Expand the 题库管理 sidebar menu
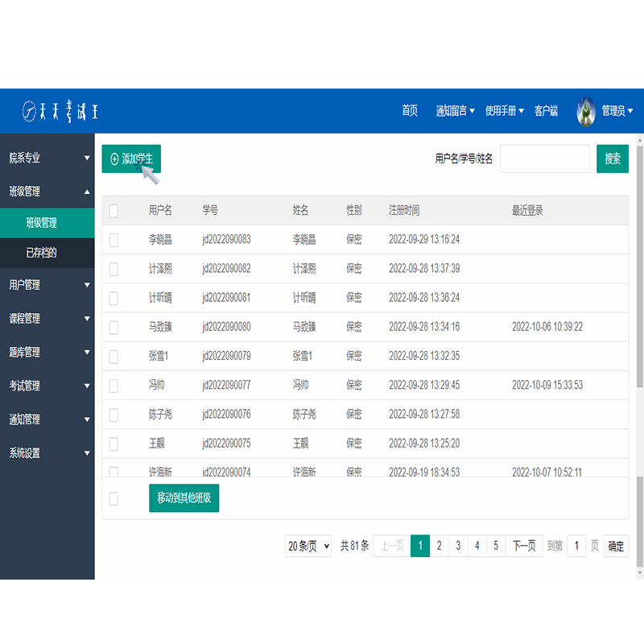The width and height of the screenshot is (644, 644). click(x=47, y=352)
